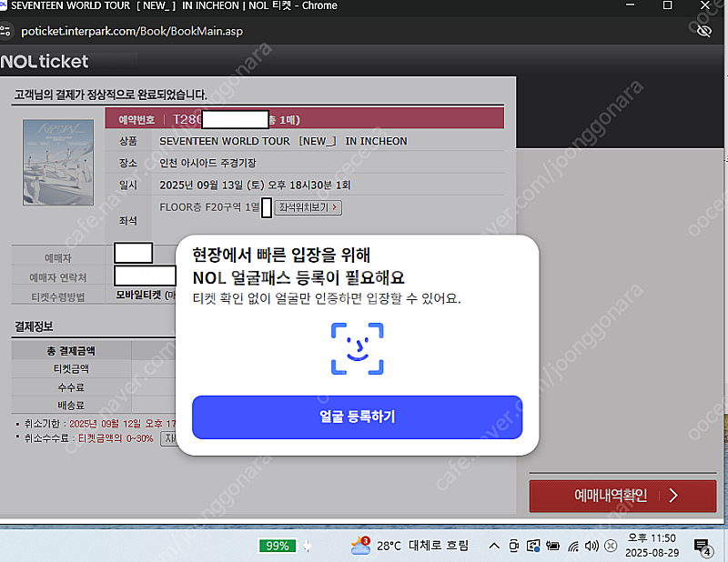Click the venue text 인천 아시아드 주경기장
This screenshot has height=562, width=728.
click(x=207, y=163)
